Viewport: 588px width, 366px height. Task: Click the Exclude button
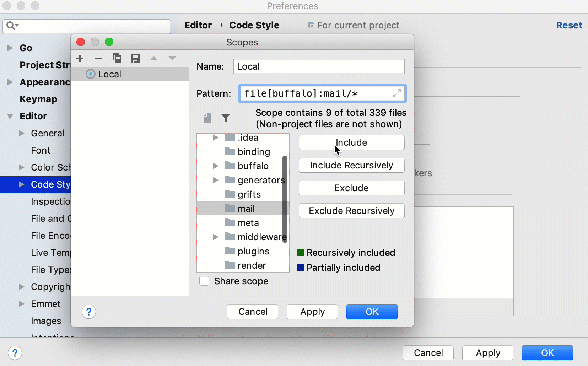point(351,188)
